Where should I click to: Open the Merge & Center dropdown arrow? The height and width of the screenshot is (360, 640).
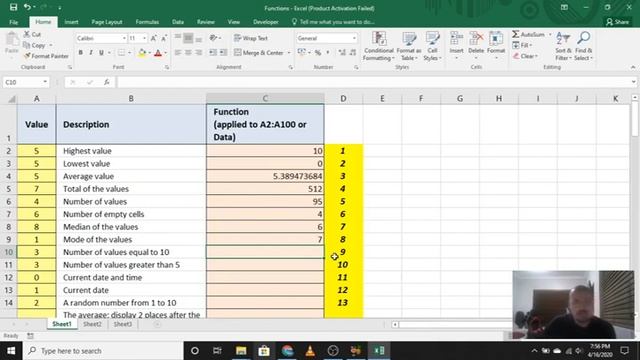click(x=289, y=53)
